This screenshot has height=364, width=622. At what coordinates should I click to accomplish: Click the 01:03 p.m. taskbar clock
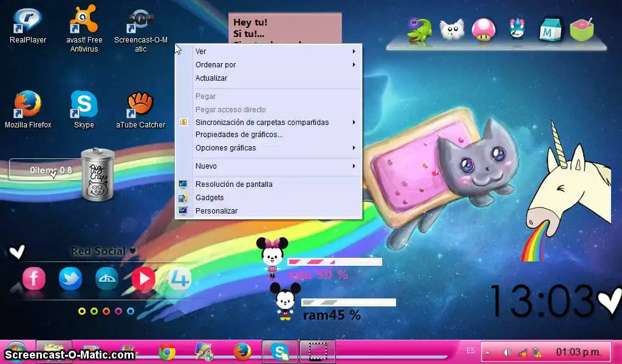pyautogui.click(x=578, y=352)
